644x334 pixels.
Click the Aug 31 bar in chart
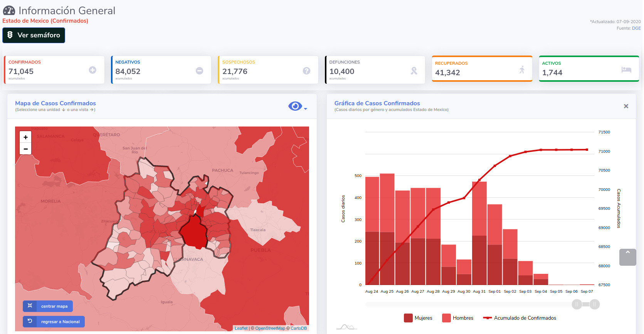click(479, 233)
